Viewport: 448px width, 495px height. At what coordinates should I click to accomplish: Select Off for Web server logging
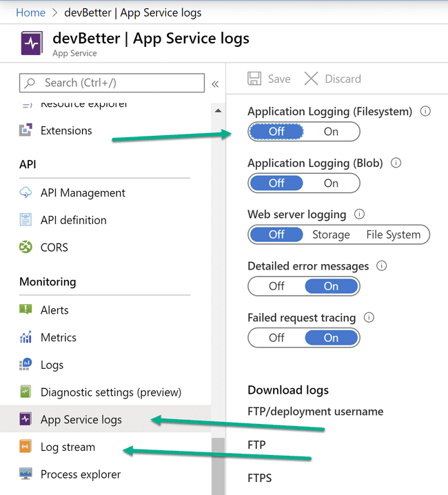(276, 234)
